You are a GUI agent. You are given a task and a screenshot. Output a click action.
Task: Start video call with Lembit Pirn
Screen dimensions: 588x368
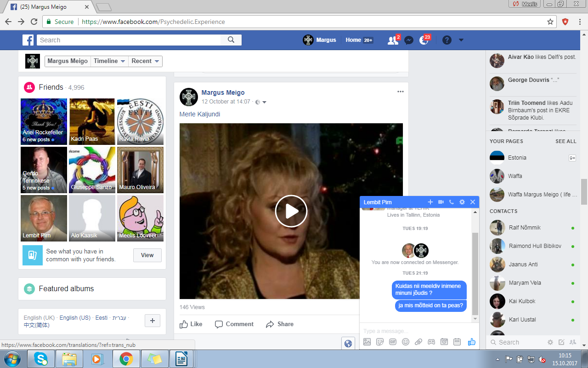(x=441, y=202)
